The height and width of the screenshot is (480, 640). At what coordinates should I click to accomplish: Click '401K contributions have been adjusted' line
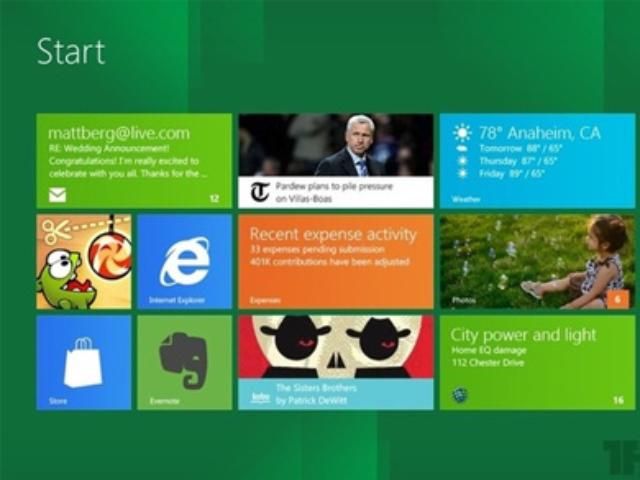pyautogui.click(x=329, y=262)
